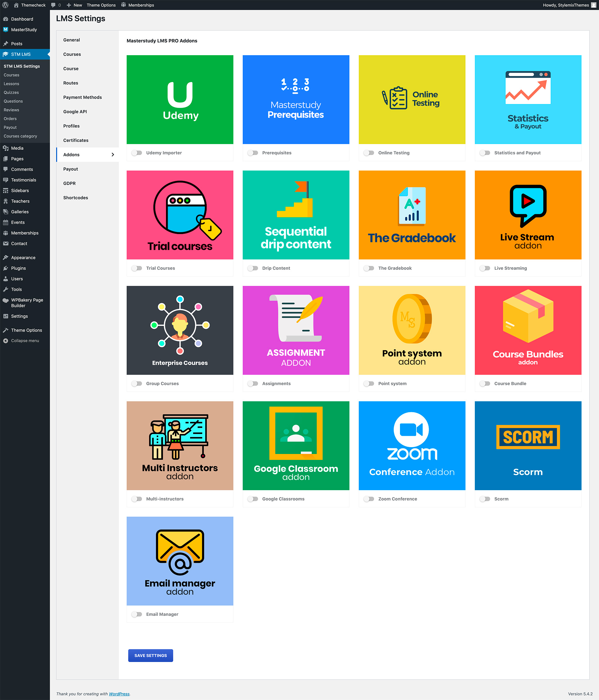Expand the Addons chevron arrow
The height and width of the screenshot is (700, 599).
click(x=113, y=155)
